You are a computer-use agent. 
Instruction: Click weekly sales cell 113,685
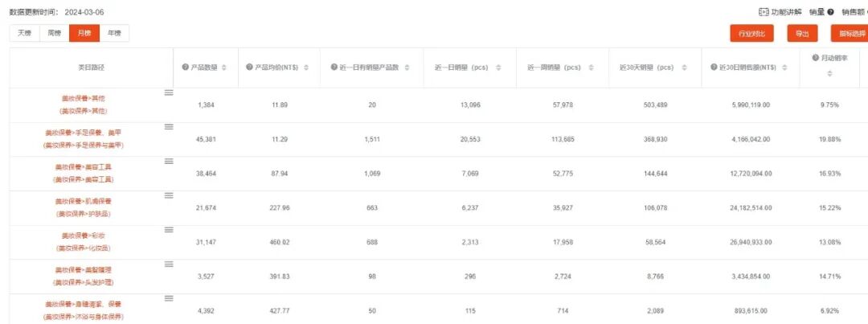click(x=563, y=139)
